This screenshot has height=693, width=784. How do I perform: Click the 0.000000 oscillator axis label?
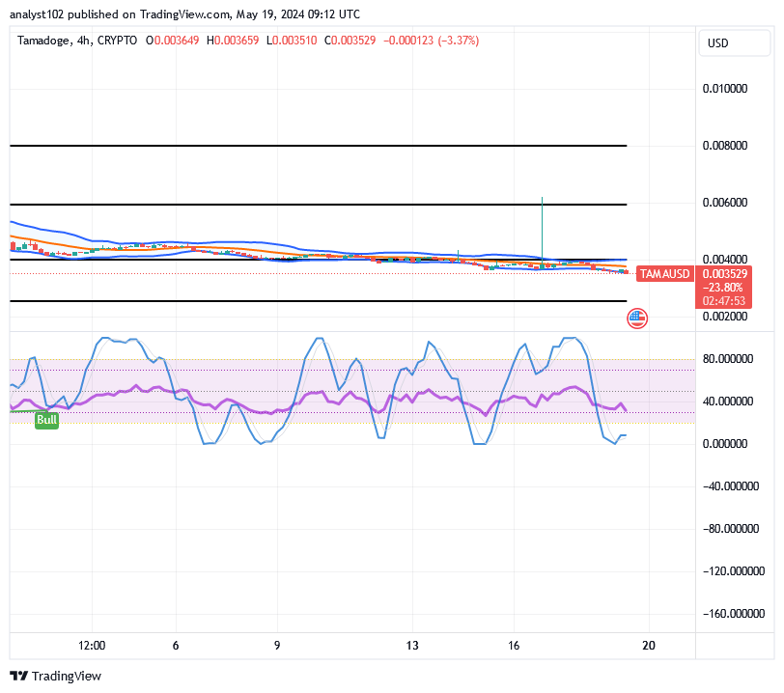pos(724,443)
